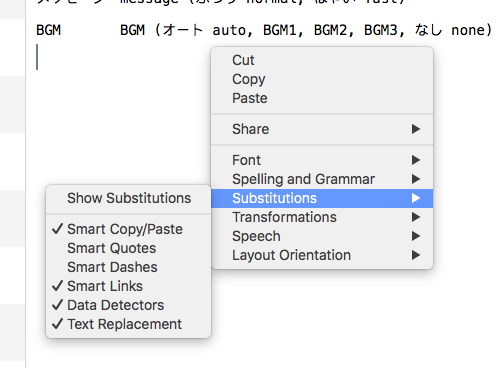Enable Smart Quotes substitution
This screenshot has height=368, width=503.
coord(129,248)
